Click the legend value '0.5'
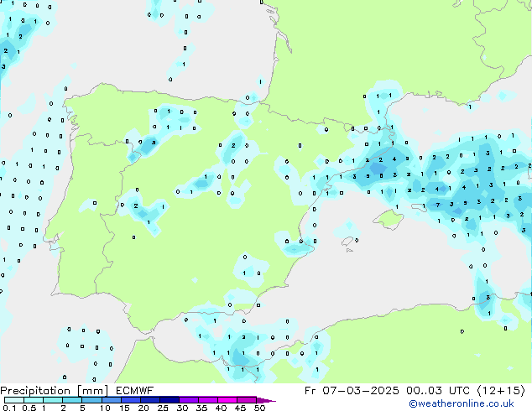Viewport: 532px width, 411px height. (29, 408)
